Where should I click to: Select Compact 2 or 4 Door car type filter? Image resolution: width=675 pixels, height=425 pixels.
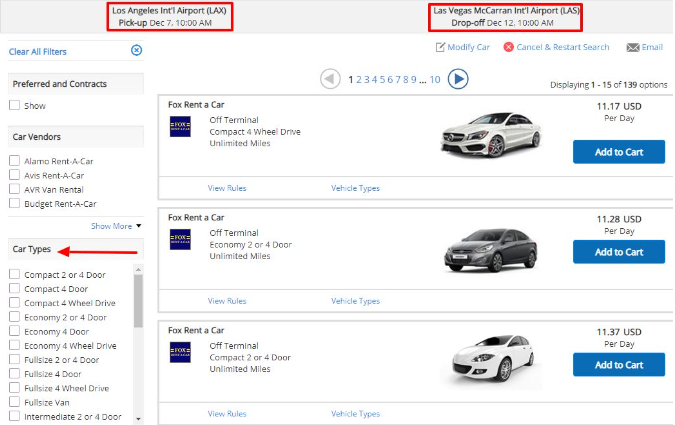14,274
